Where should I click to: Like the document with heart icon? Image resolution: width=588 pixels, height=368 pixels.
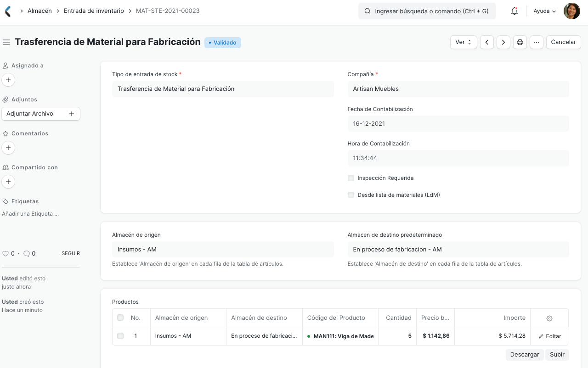(x=6, y=253)
